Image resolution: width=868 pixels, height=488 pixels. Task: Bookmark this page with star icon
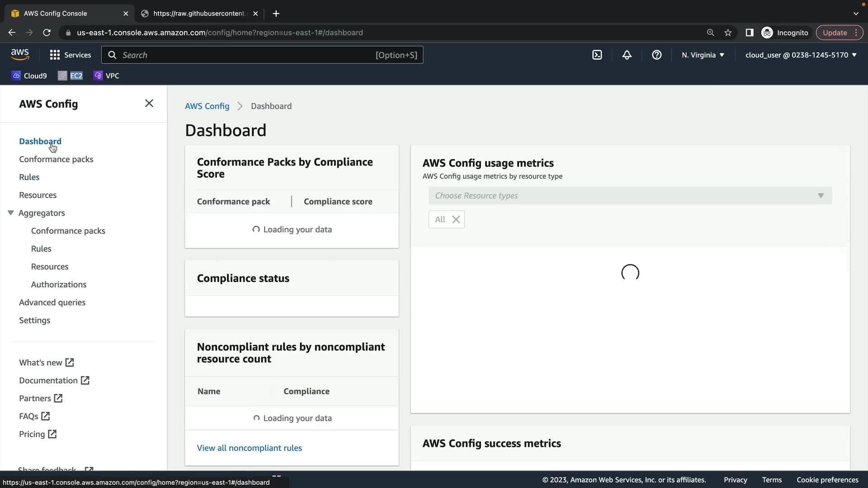point(728,33)
